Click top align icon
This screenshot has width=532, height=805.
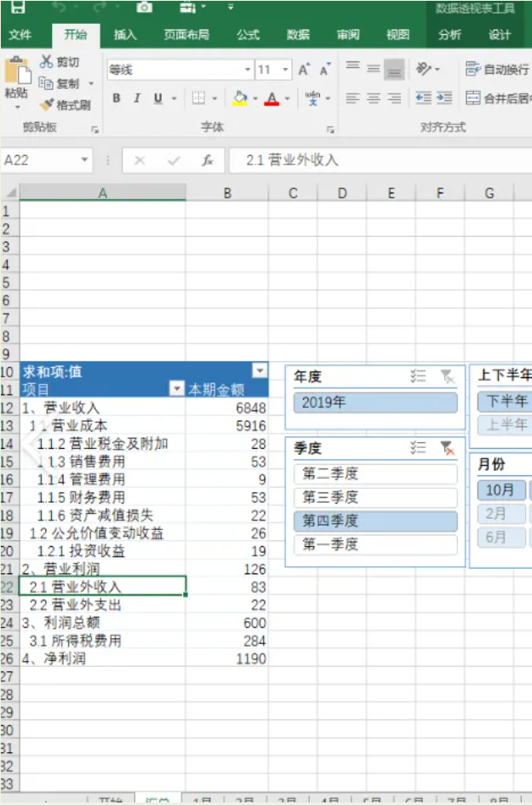[352, 66]
